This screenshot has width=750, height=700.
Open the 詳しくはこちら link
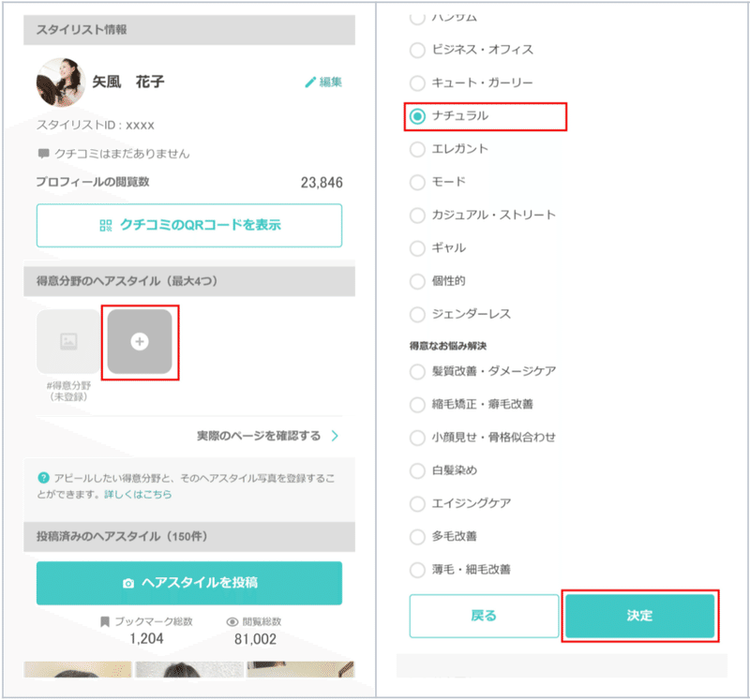(x=138, y=494)
